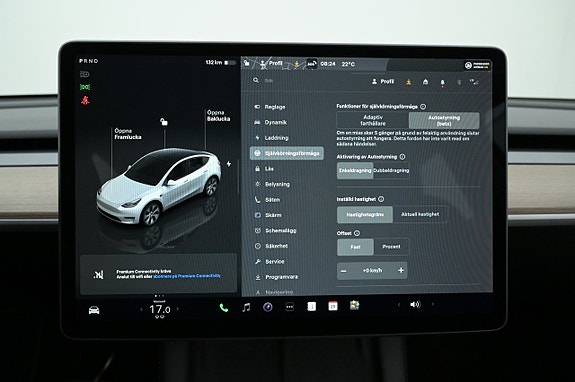Increase offset with the plus button

(401, 271)
